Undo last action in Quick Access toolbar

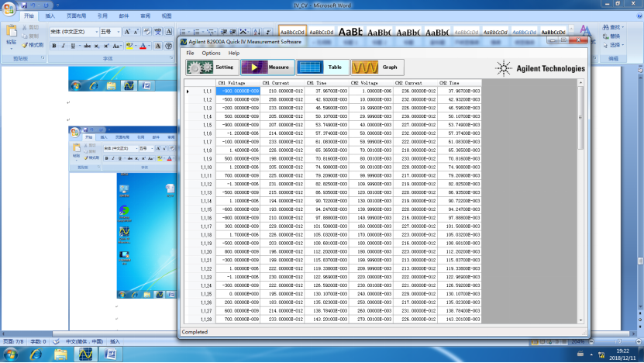(33, 5)
